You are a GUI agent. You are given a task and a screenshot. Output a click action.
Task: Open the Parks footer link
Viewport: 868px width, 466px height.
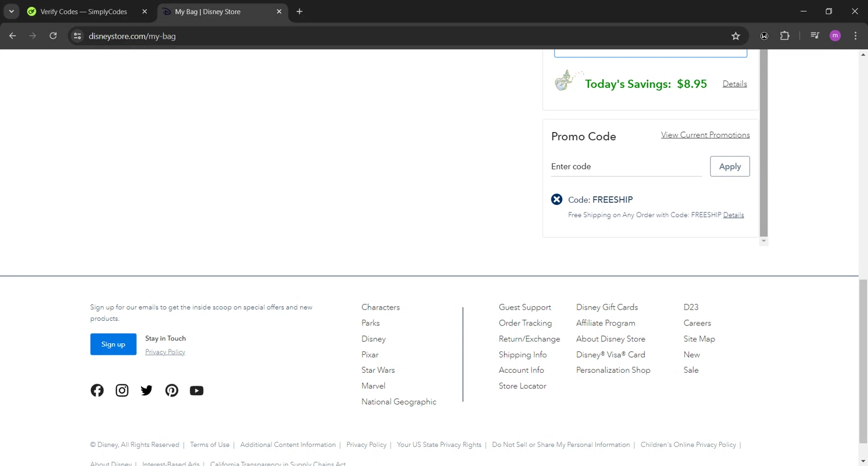coord(370,323)
